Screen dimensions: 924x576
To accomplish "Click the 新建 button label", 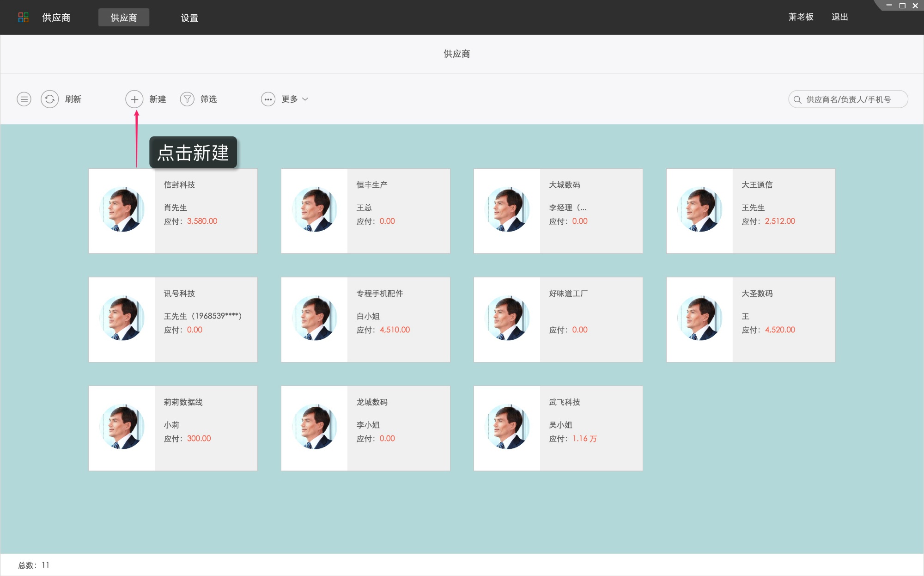I will (x=157, y=99).
